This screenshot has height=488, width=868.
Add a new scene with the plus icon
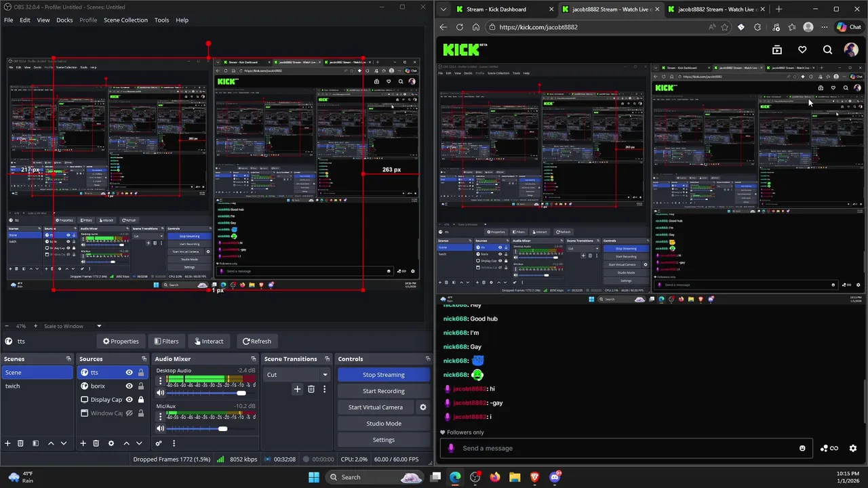7,443
